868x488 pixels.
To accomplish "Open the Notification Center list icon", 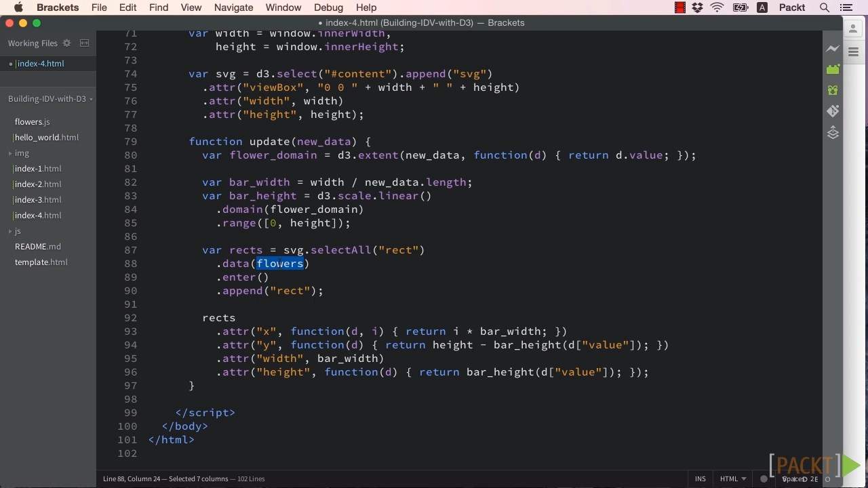I will tap(845, 7).
